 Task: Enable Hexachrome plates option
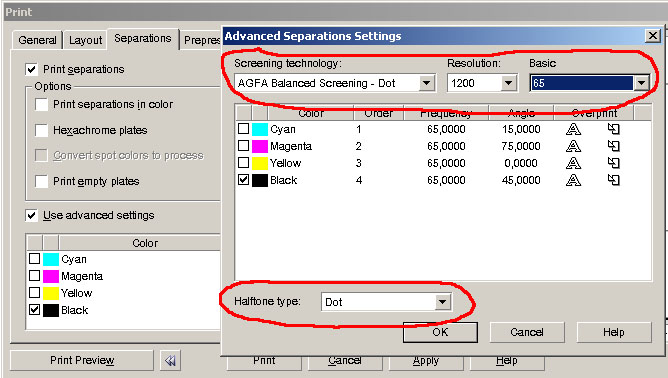pos(41,130)
